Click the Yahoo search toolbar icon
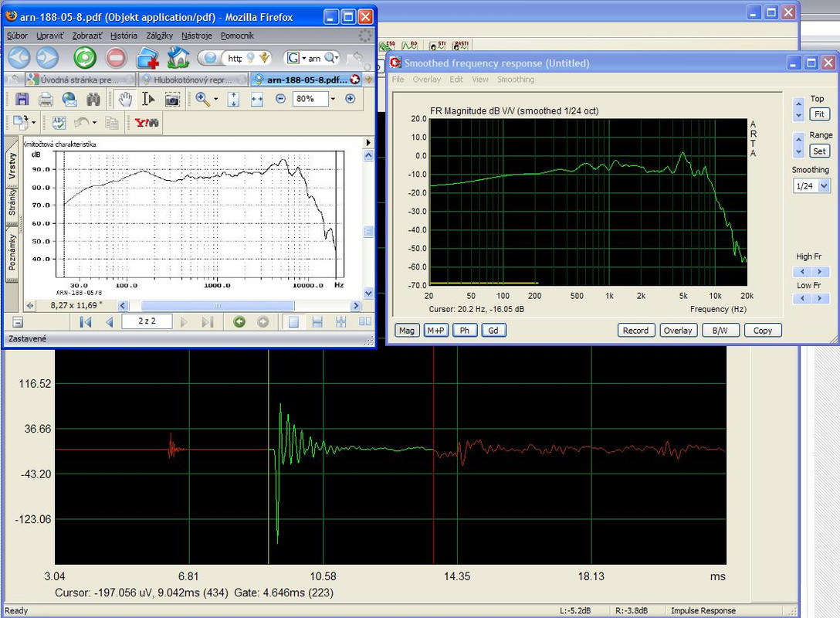The width and height of the screenshot is (840, 618). [146, 123]
